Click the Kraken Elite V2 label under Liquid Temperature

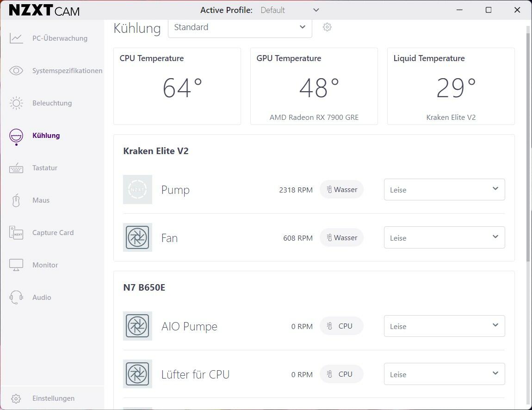[x=451, y=118]
